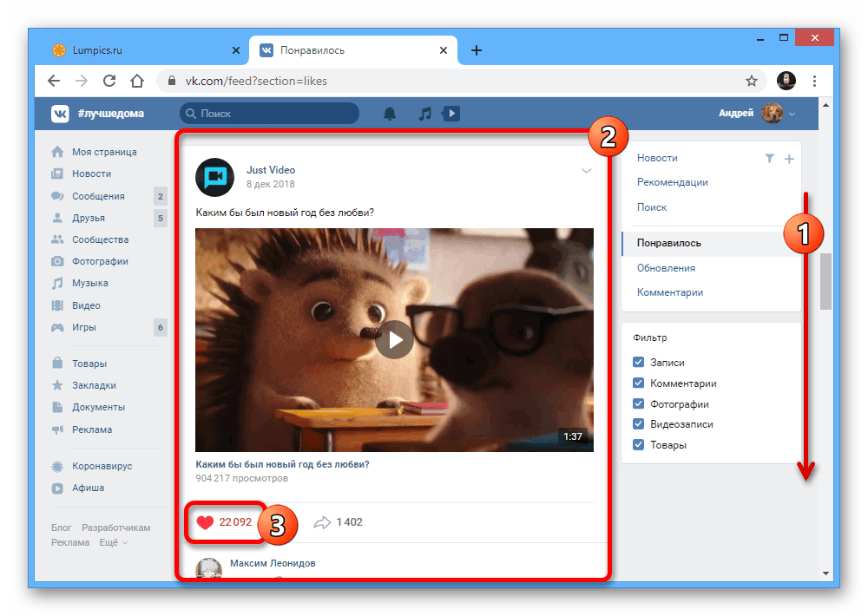
Task: Uncheck the Фотографии filter checkbox
Action: pos(638,403)
